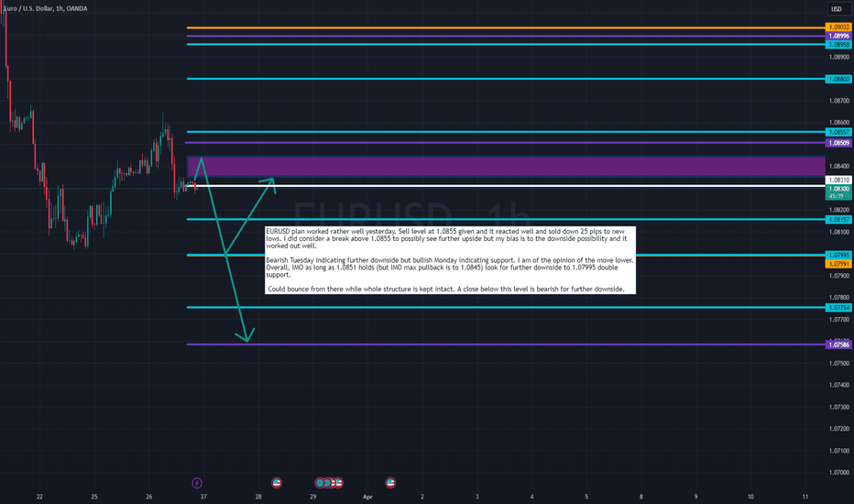Click the date label 11 on the time axis
This screenshot has height=504, width=854.
[x=805, y=497]
